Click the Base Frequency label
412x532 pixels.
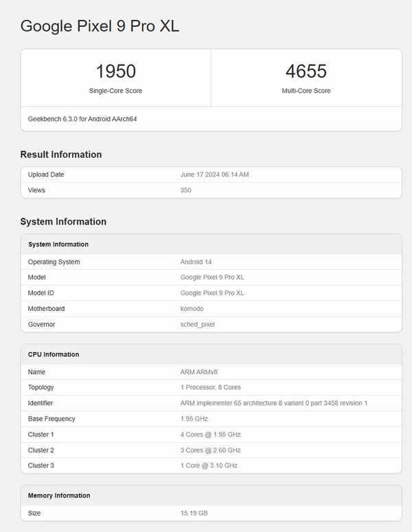click(x=51, y=419)
